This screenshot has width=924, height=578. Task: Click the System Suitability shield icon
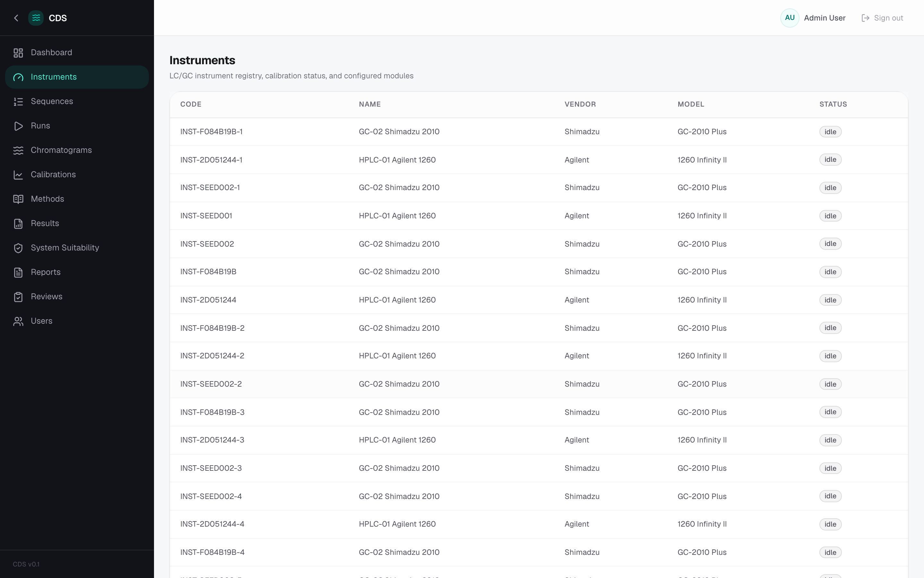pyautogui.click(x=18, y=248)
